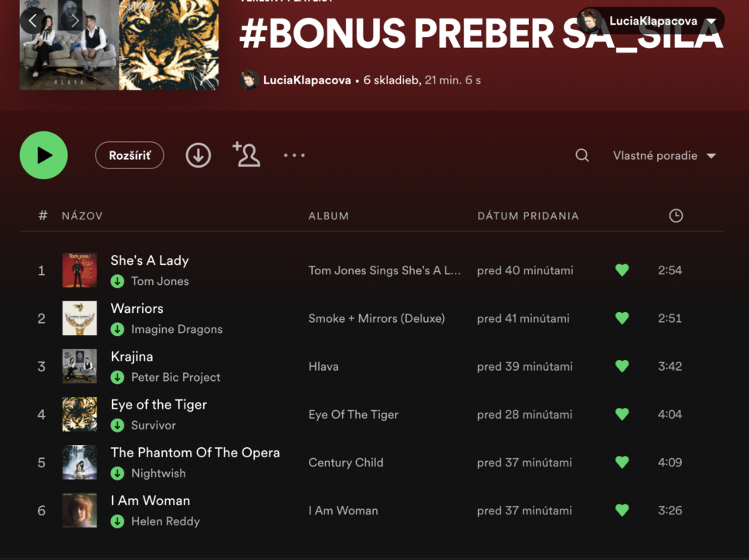Unlike She's A Lady with heart
This screenshot has width=749, height=560.
(x=622, y=270)
